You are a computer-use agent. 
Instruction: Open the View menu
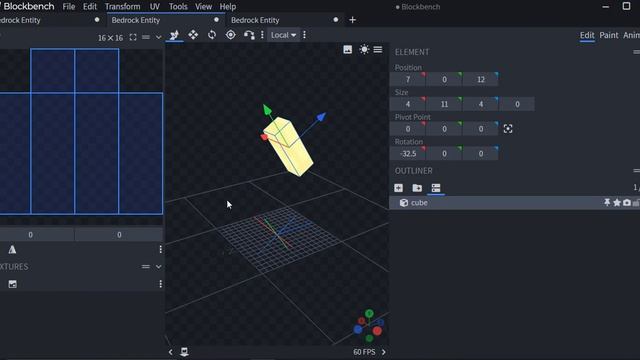coord(203,7)
